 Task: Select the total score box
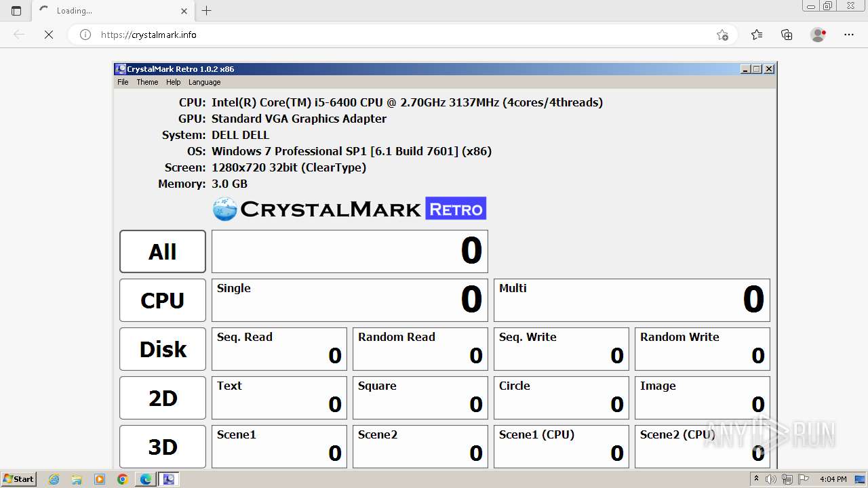350,251
